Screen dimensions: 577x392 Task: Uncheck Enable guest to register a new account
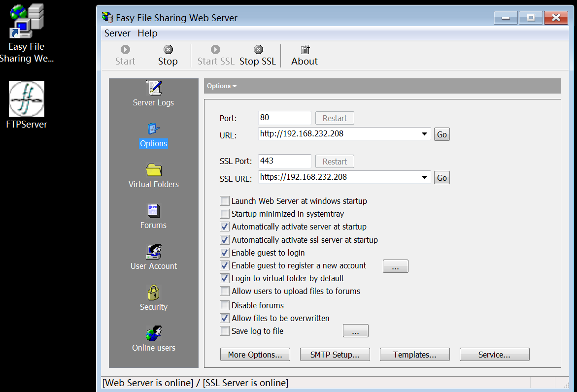(x=225, y=265)
